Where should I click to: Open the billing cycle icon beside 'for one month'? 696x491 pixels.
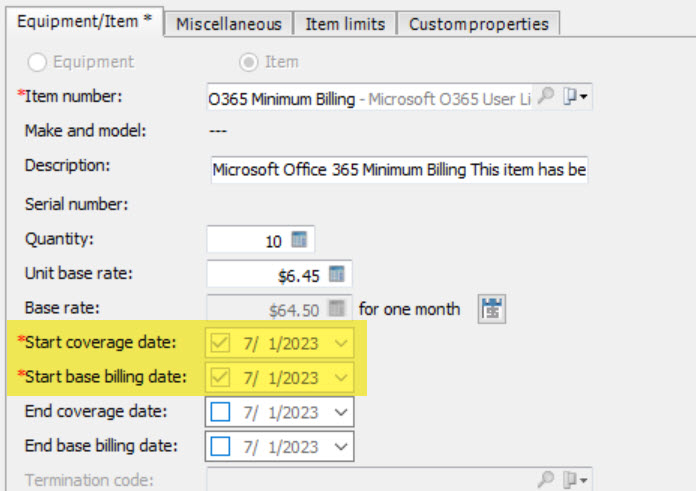click(491, 309)
